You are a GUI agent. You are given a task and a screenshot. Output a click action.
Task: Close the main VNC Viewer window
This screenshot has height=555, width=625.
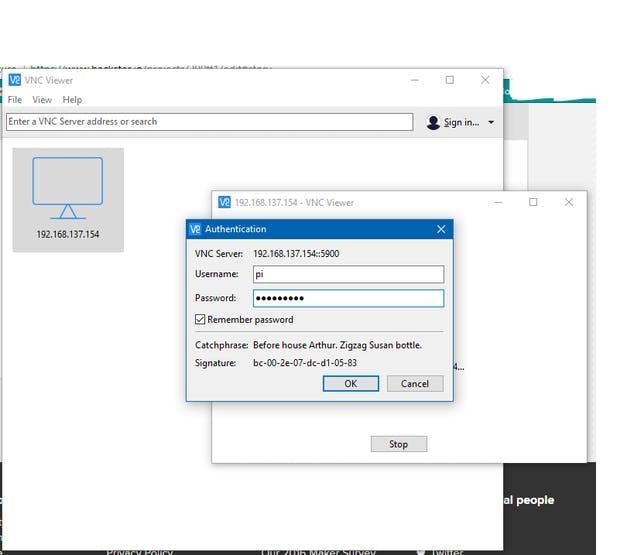(x=485, y=80)
